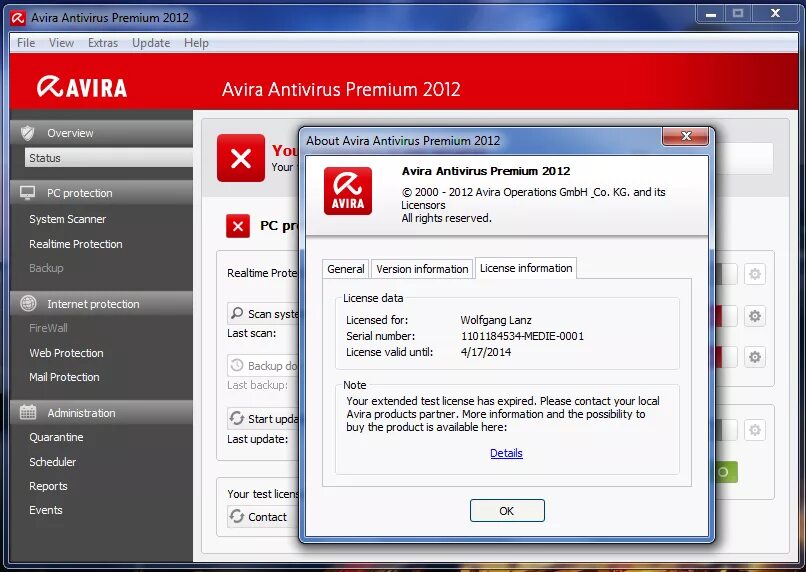Select the License information tab
806x572 pixels.
(526, 268)
